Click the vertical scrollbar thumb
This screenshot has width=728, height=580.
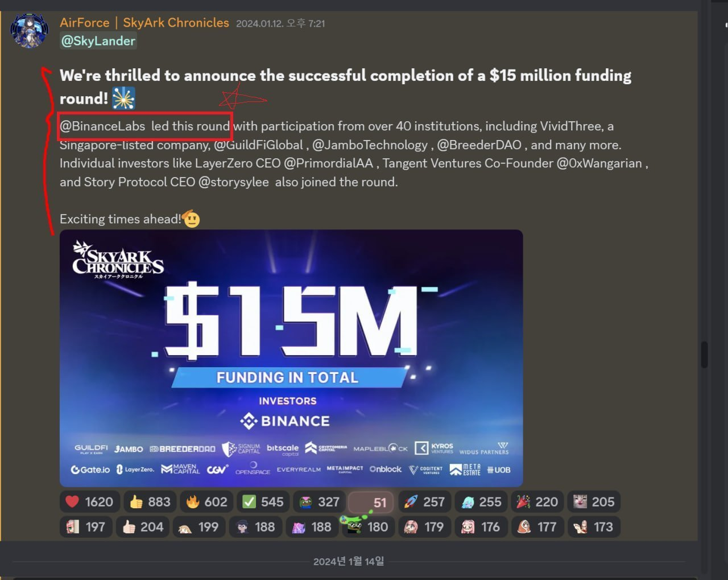coord(704,354)
